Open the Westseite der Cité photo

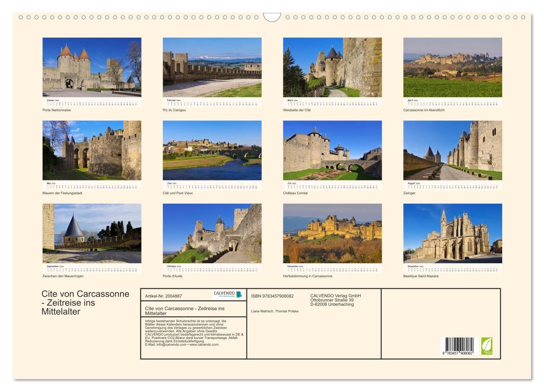(332, 67)
